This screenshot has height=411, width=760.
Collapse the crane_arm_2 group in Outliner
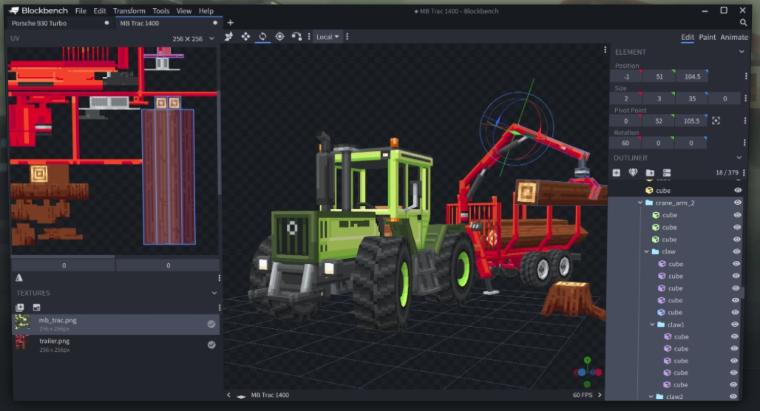click(x=639, y=203)
